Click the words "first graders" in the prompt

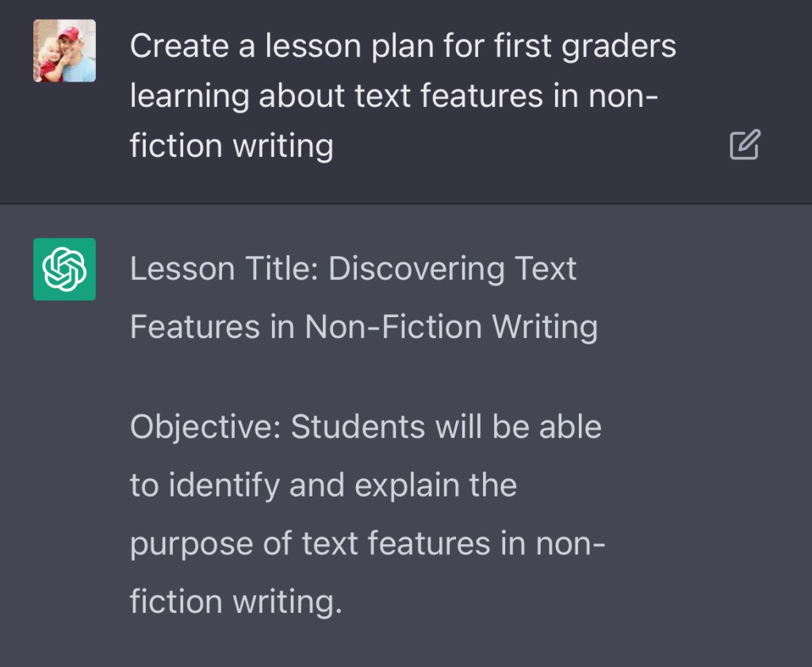[x=584, y=47]
